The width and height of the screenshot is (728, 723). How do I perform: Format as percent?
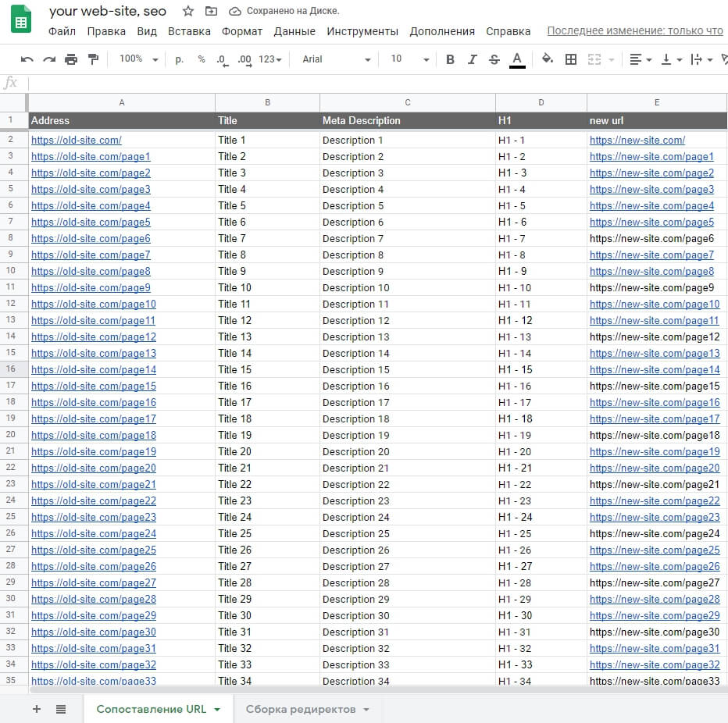click(x=201, y=59)
